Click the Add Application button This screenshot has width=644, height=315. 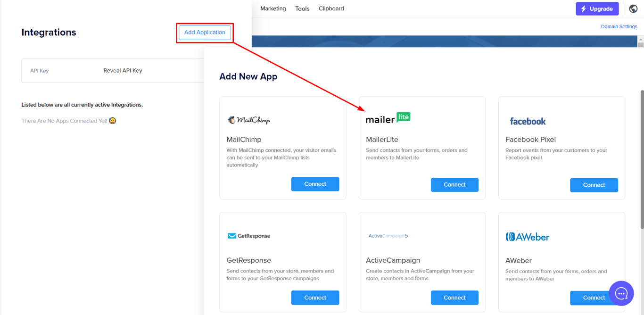tap(205, 33)
